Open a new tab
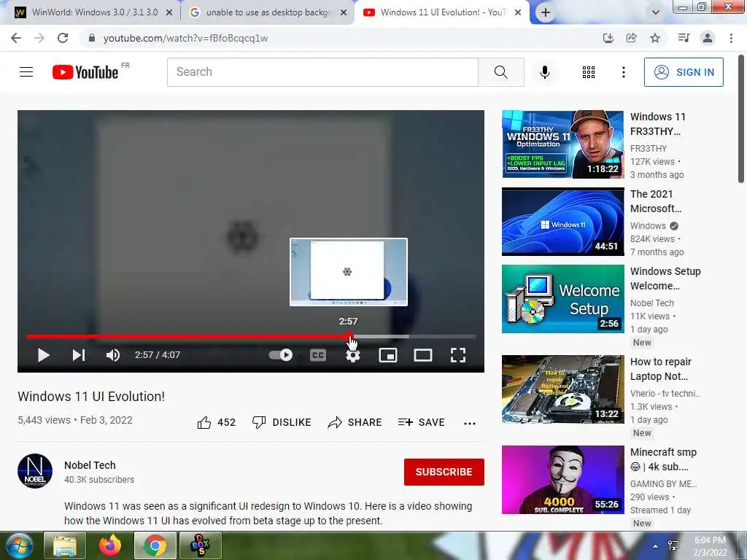The image size is (747, 560). click(x=546, y=13)
